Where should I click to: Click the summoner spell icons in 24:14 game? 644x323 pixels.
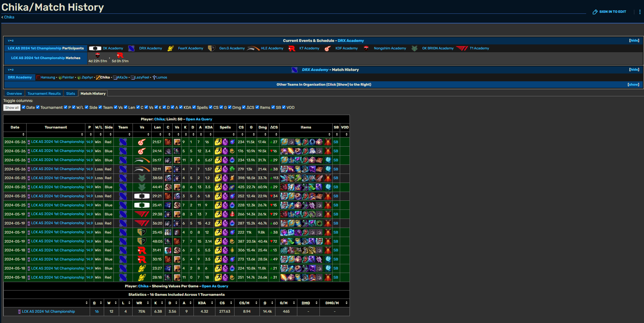pyautogui.click(x=225, y=151)
